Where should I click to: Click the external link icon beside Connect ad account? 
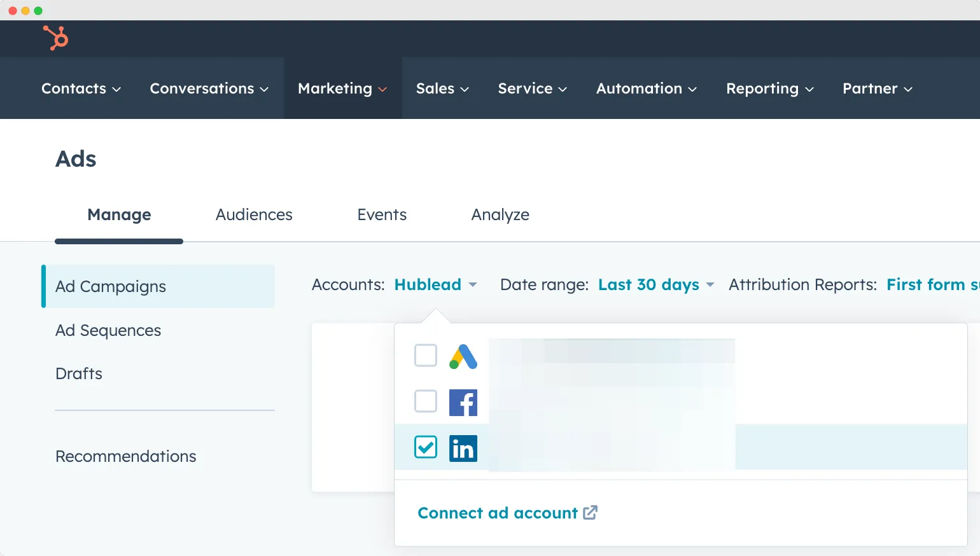pyautogui.click(x=591, y=512)
